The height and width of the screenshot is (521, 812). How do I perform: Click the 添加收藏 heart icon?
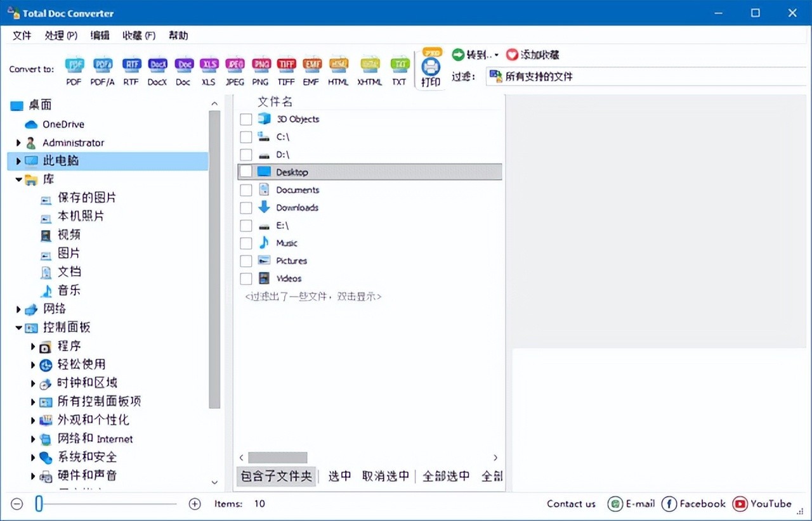511,55
